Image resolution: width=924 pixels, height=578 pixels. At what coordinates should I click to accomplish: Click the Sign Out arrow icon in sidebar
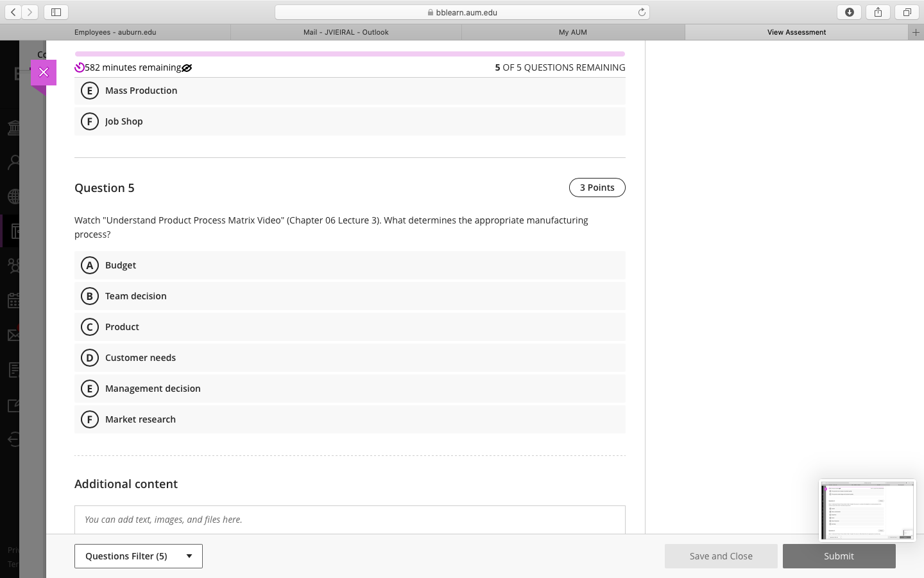[x=13, y=439]
